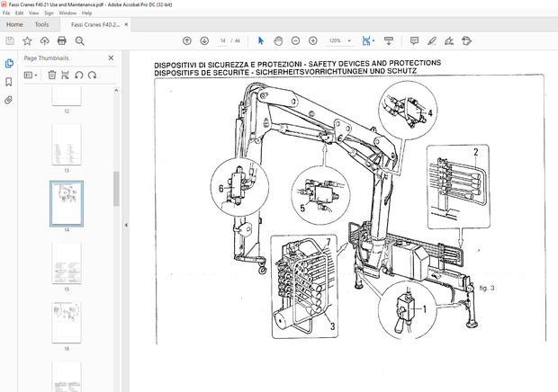The image size is (558, 392).
Task: Zoom in with the plus icon
Action: 313,40
